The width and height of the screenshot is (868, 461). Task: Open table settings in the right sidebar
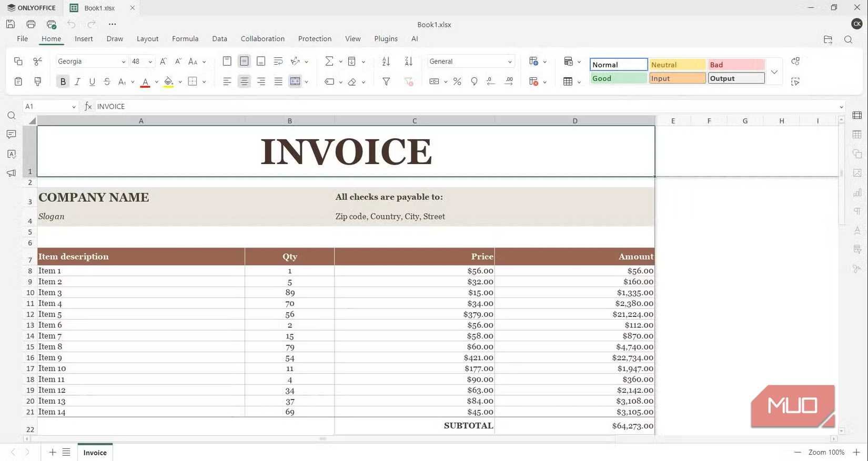857,135
